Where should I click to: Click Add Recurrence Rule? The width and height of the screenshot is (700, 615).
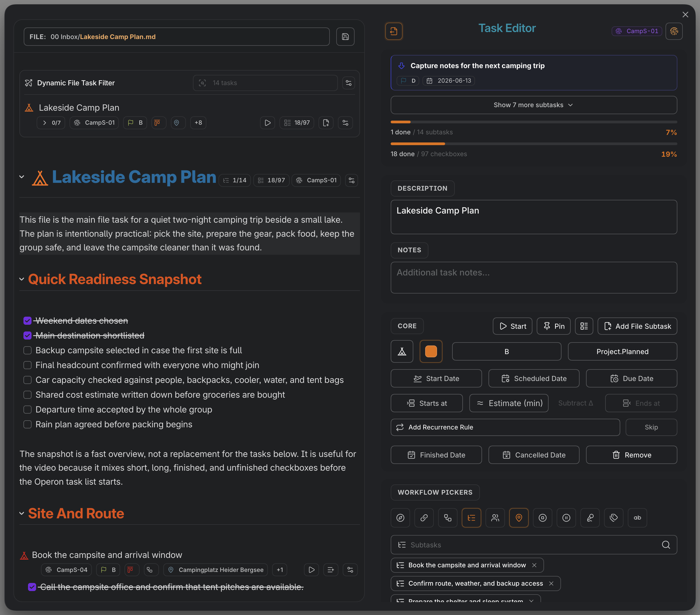tap(505, 427)
